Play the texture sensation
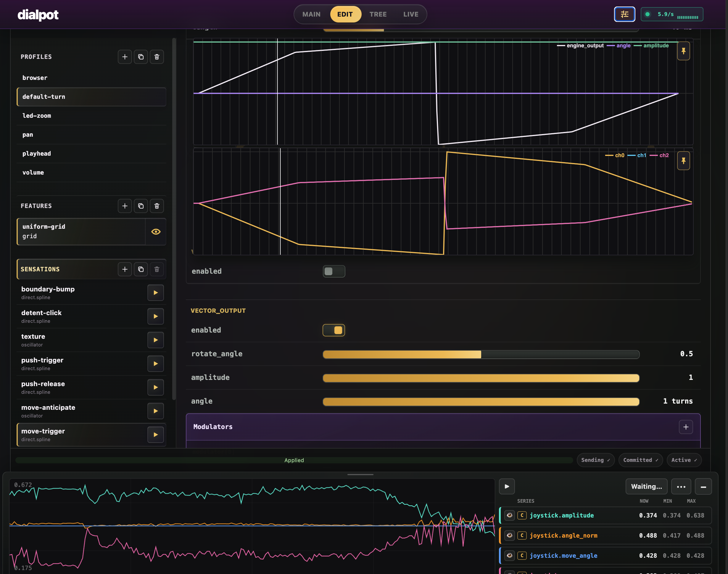Viewport: 728px width, 574px height. [156, 340]
